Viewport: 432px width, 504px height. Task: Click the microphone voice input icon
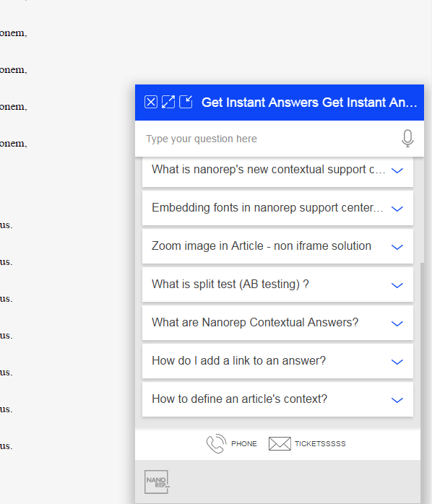point(407,139)
